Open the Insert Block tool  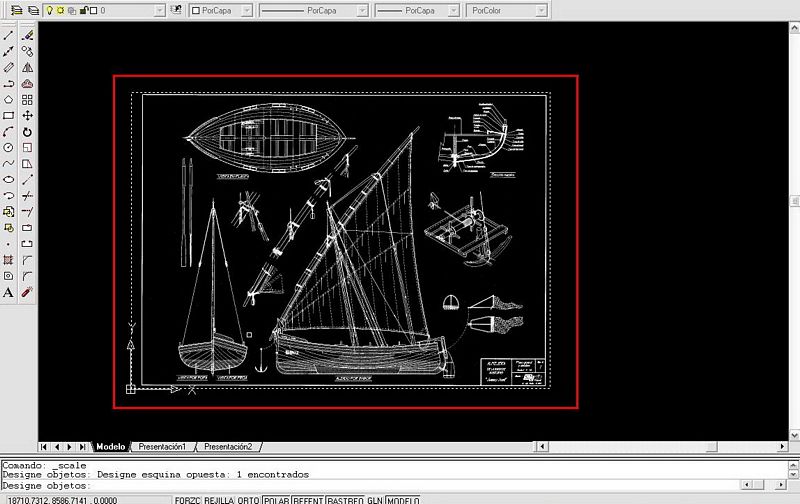8,212
